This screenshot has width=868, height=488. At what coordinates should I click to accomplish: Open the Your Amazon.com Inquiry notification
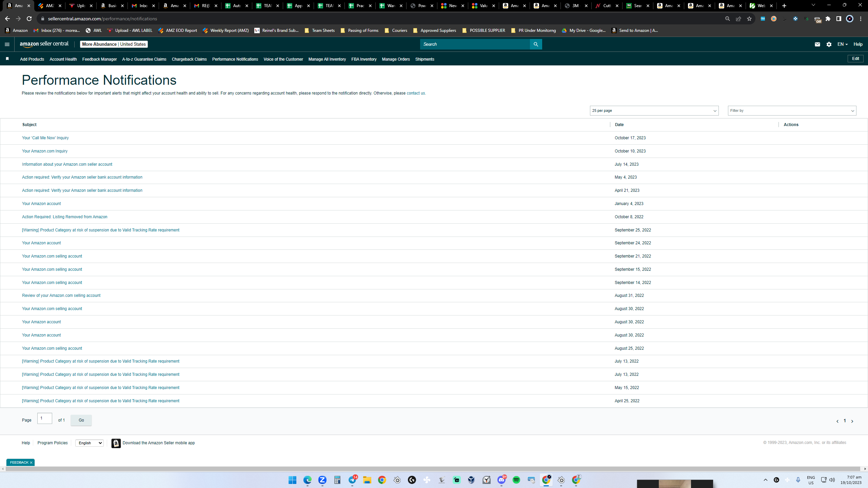pos(45,151)
